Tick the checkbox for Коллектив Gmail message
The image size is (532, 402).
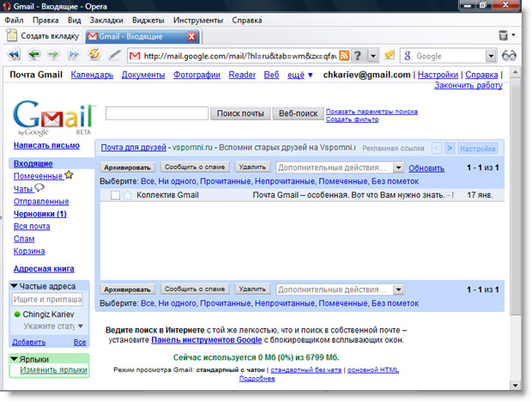[x=115, y=195]
